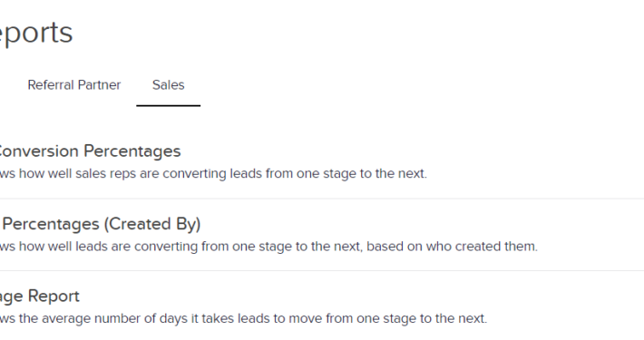Open the Stage Report link
Image resolution: width=644 pixels, height=340 pixels.
tap(40, 296)
